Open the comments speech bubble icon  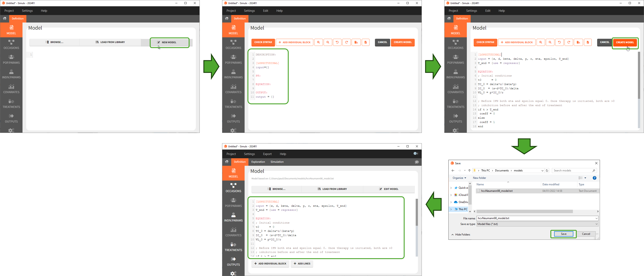click(x=417, y=162)
